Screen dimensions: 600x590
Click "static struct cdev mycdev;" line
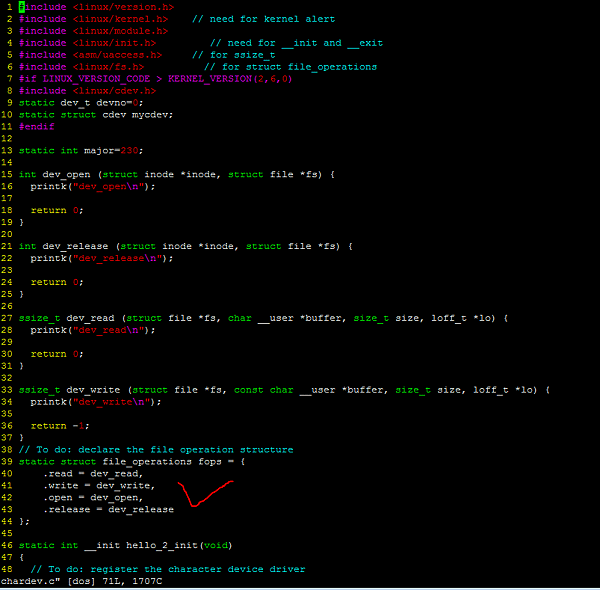pos(96,115)
